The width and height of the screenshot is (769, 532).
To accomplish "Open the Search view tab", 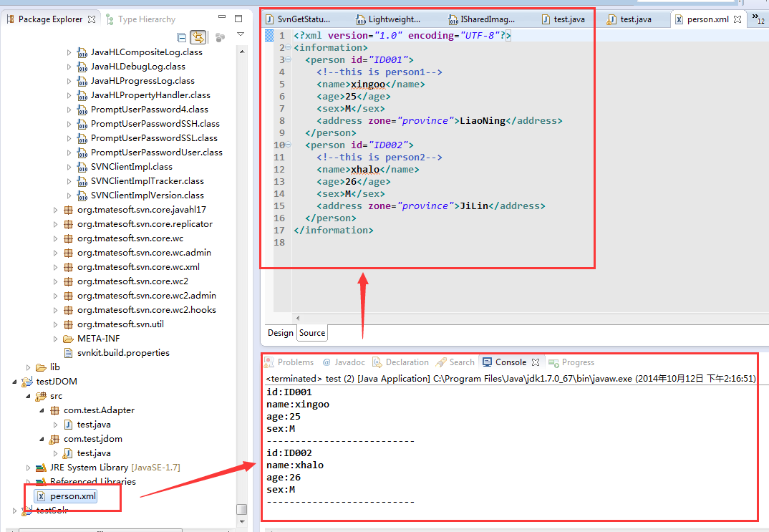I will [455, 362].
